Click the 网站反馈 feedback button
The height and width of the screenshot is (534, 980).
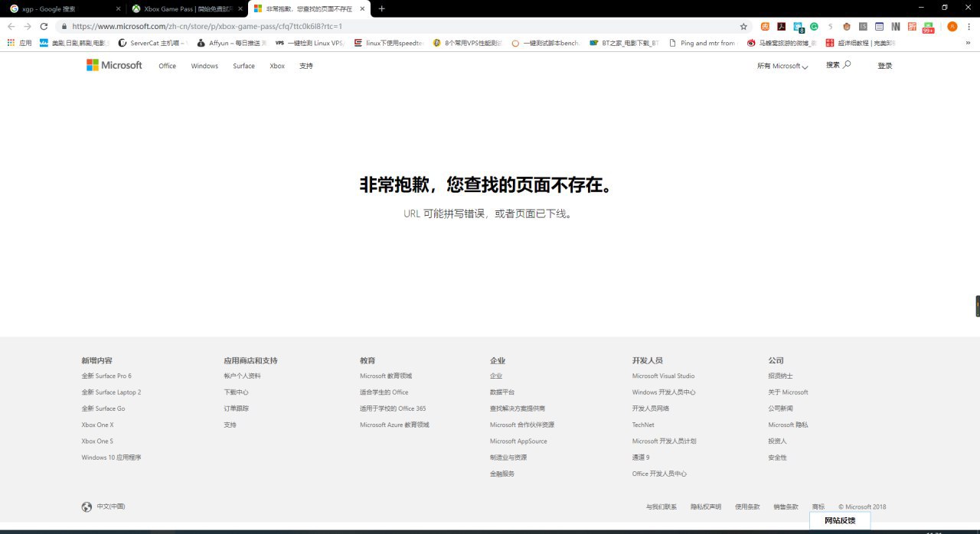[839, 520]
